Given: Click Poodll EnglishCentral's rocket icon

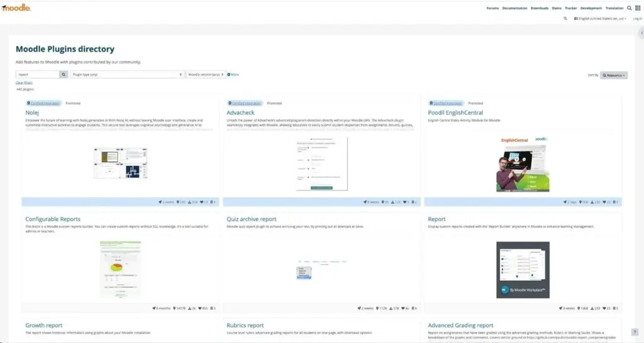Looking at the screenshot, I should (x=565, y=202).
